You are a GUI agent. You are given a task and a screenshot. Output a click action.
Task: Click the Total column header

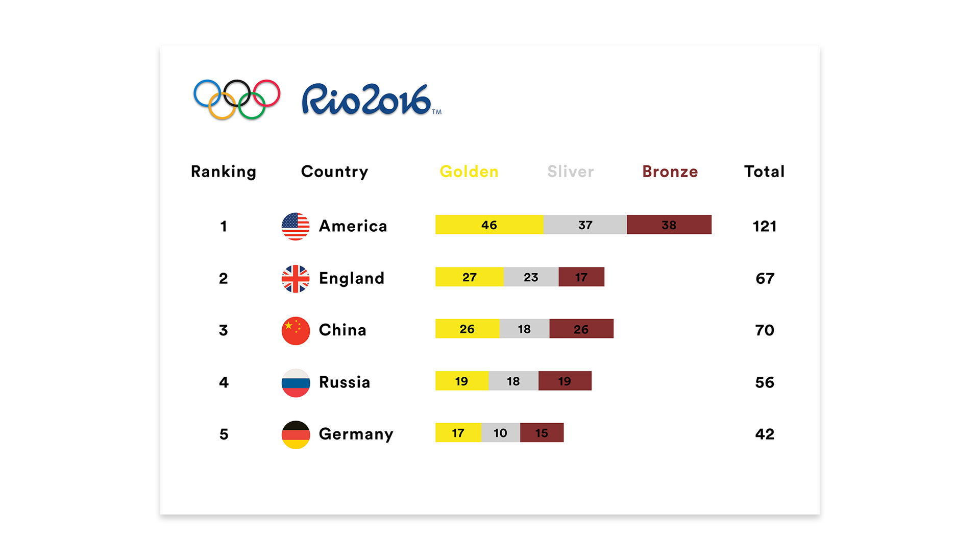pos(764,172)
